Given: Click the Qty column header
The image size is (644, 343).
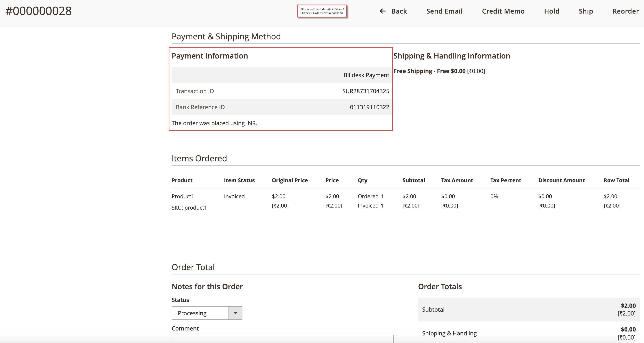Looking at the screenshot, I should [x=362, y=180].
